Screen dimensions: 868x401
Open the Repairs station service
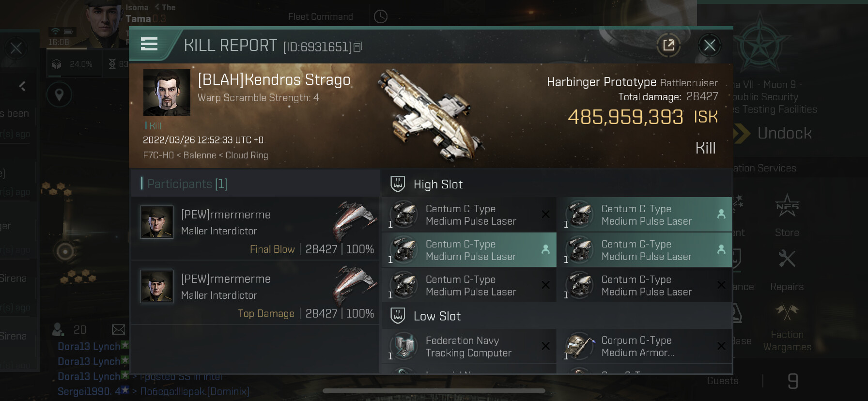click(787, 270)
